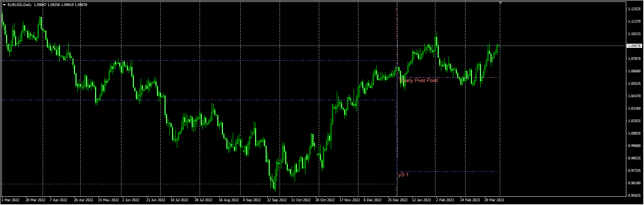Image resolution: width=644 pixels, height=205 pixels.
Task: Click the 12 Jan 2023 date label
Action: pos(421,200)
